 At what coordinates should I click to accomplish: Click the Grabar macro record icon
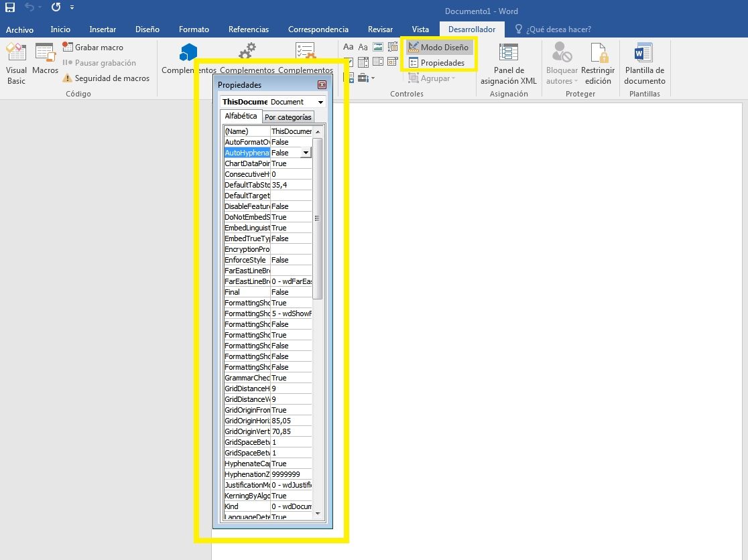coord(68,47)
